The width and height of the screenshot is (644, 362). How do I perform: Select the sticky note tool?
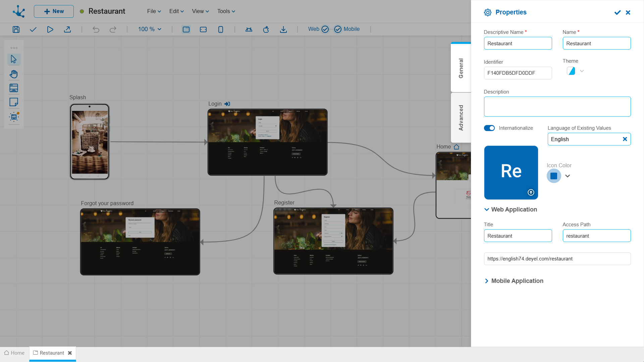(x=14, y=102)
